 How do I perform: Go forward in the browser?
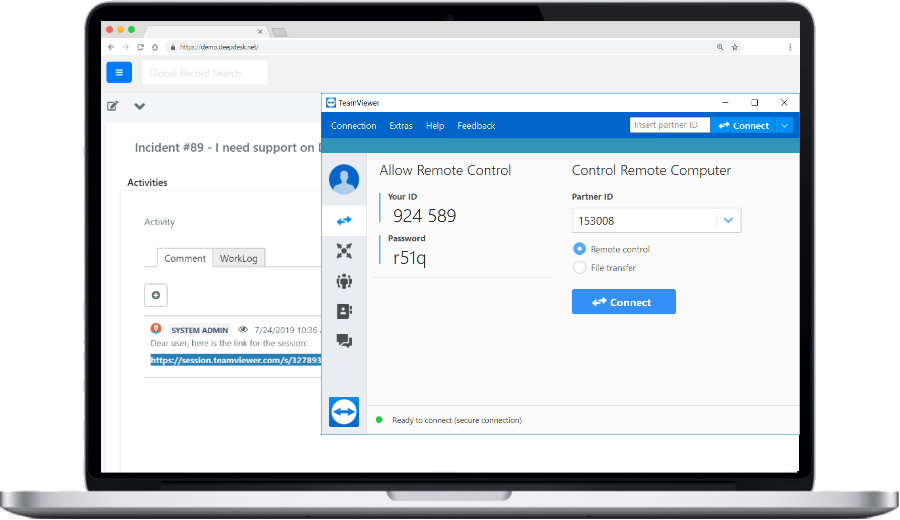click(x=126, y=47)
